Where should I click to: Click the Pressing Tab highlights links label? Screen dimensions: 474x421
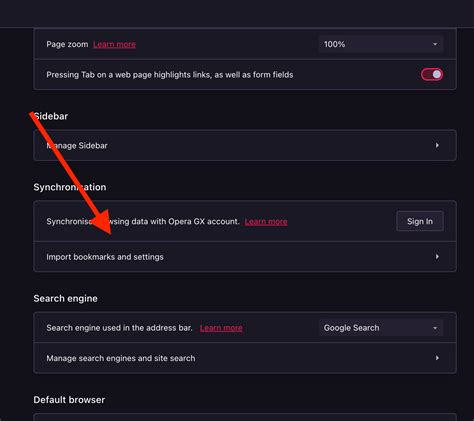pyautogui.click(x=170, y=75)
